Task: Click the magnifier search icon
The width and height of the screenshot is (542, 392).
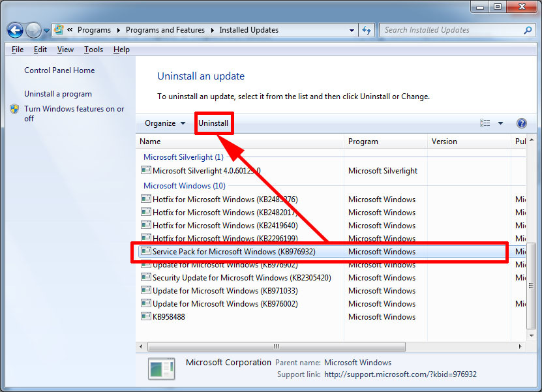Action: [528, 30]
